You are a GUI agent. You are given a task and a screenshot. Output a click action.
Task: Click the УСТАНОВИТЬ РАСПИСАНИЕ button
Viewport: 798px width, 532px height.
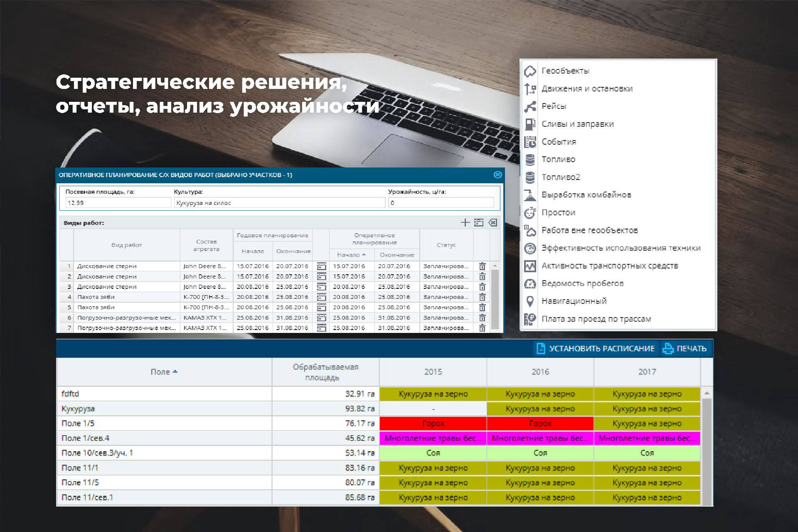point(596,349)
